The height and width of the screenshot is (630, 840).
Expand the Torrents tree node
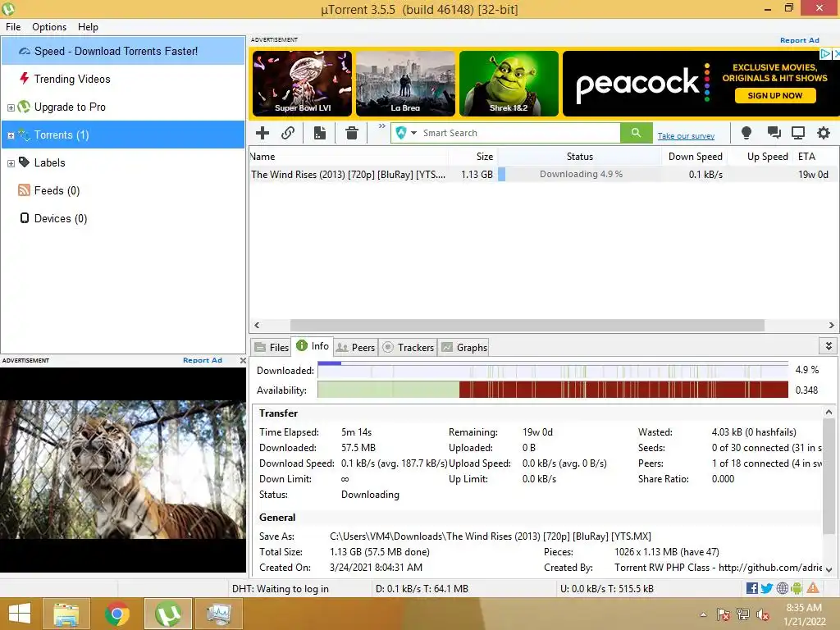pos(11,135)
